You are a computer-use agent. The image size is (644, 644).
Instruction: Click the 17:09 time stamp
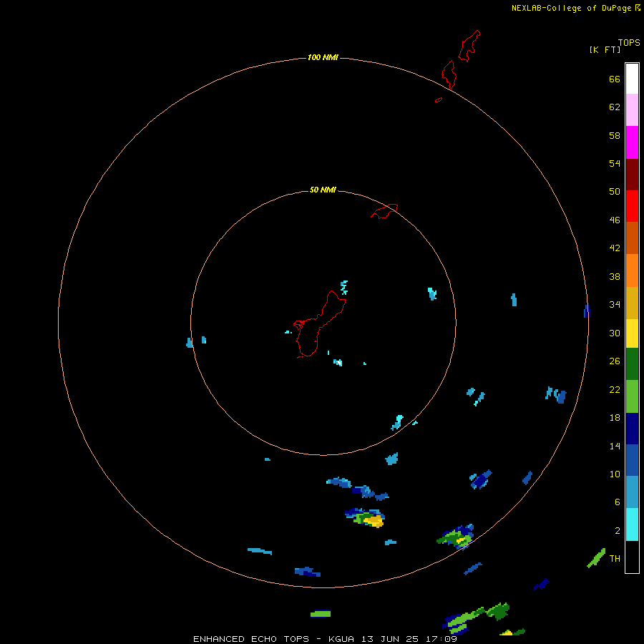click(x=441, y=639)
